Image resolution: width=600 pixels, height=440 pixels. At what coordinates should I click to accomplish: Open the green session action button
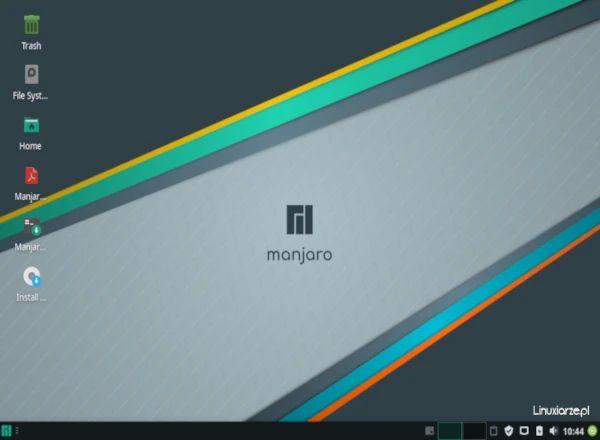(x=592, y=431)
